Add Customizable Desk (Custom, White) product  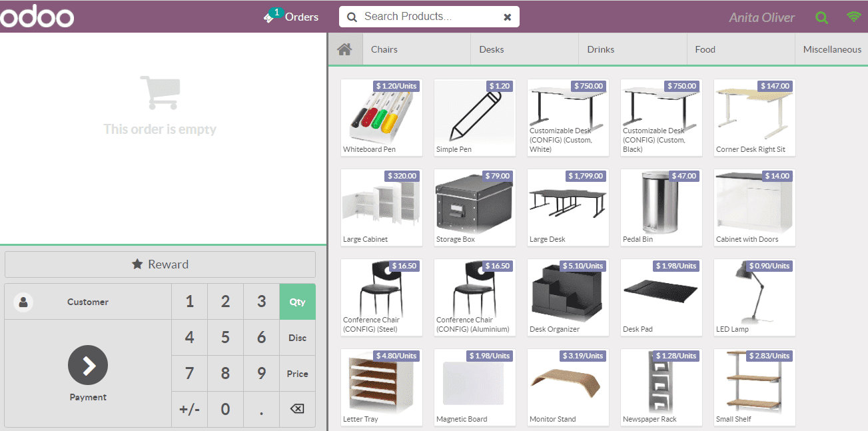pyautogui.click(x=568, y=118)
